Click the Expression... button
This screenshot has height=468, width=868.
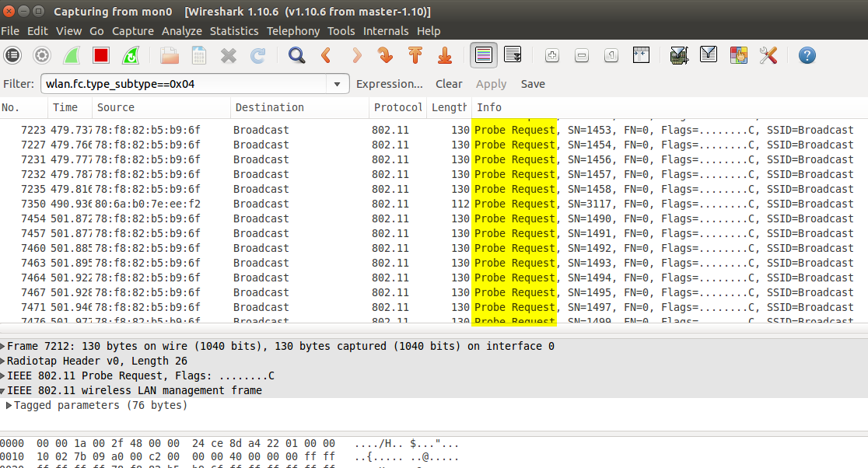(389, 84)
